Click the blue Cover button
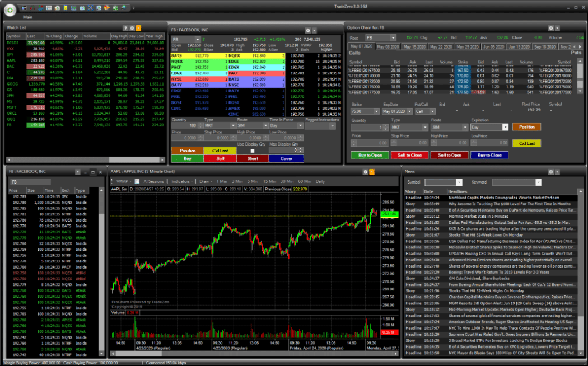Viewport: 588px width, 366px height. click(286, 159)
